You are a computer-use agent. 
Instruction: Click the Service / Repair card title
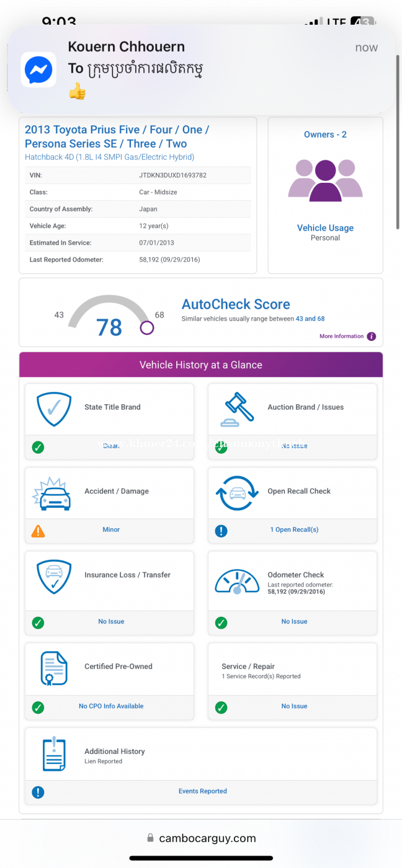tap(248, 666)
